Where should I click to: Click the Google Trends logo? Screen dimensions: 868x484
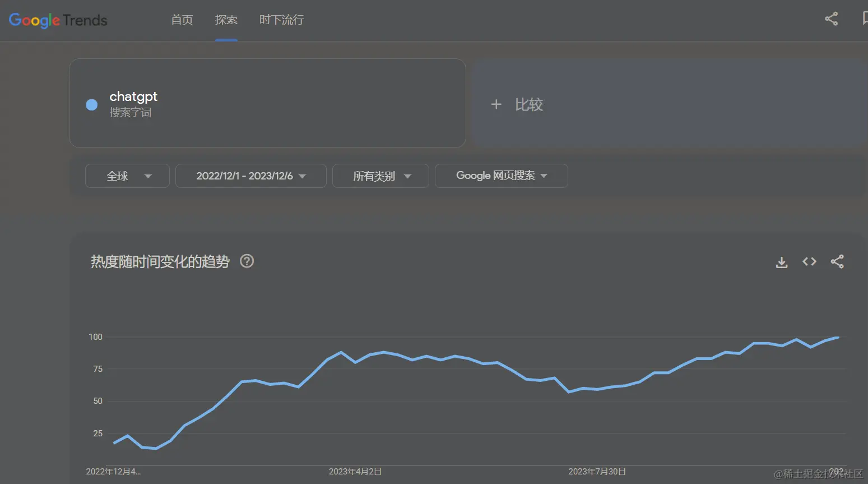click(58, 20)
